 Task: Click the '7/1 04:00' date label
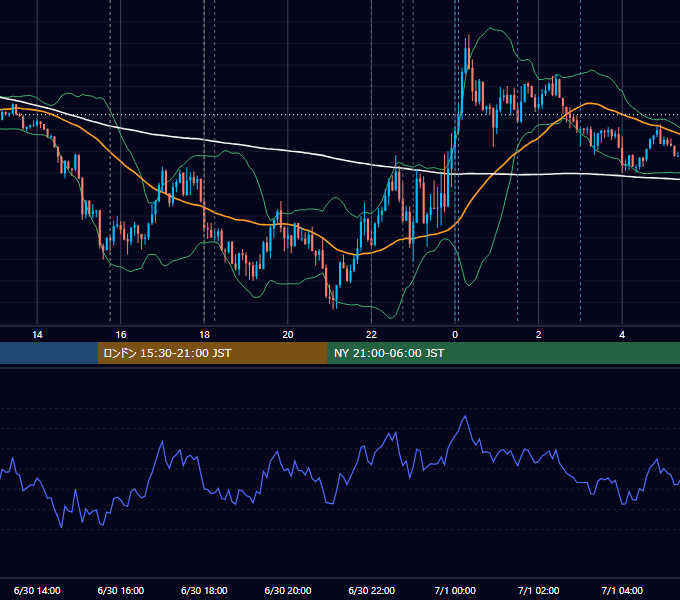pyautogui.click(x=622, y=590)
